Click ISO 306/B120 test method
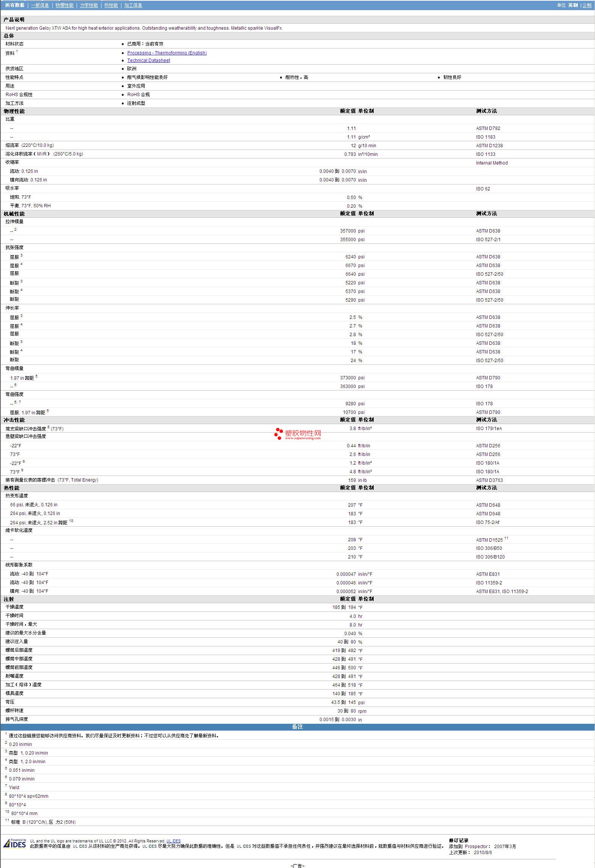 coord(490,557)
